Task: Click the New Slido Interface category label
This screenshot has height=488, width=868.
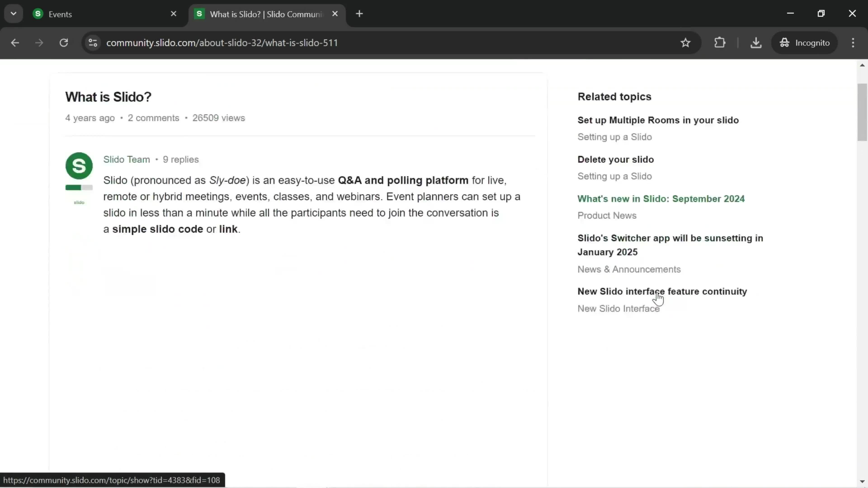Action: (618, 309)
